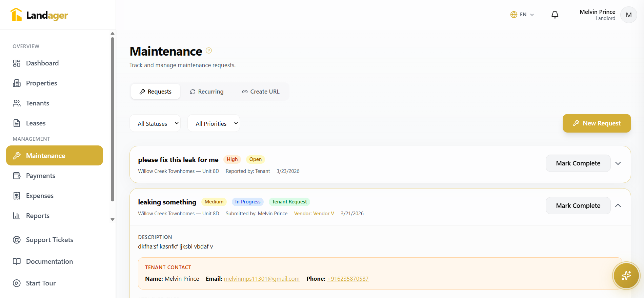Open Reports from the sidebar
This screenshot has width=644, height=298.
pos(55,216)
